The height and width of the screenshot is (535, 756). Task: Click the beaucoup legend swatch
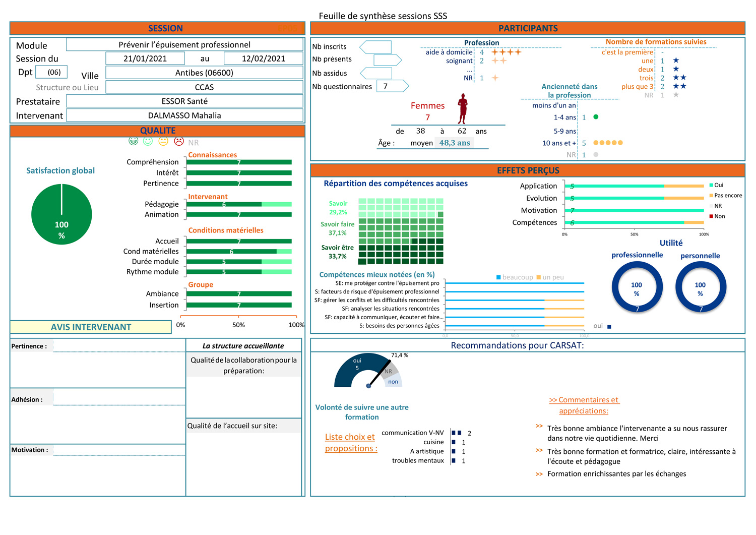[x=498, y=277]
